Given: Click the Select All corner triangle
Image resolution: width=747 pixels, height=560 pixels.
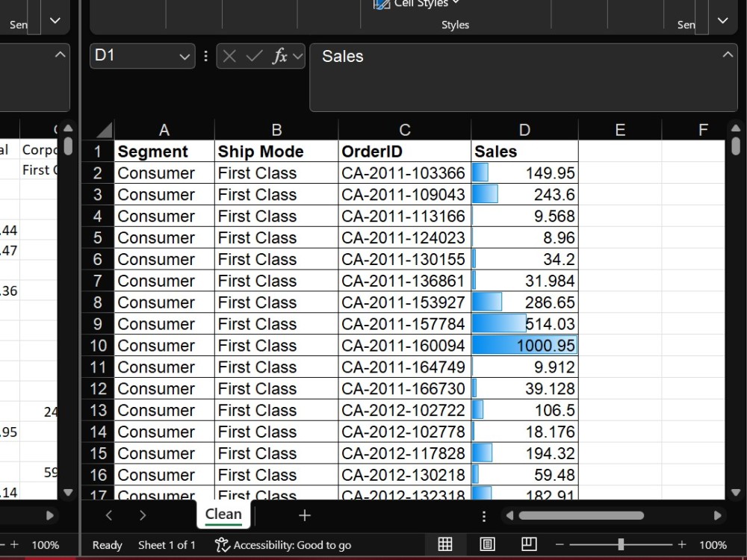Looking at the screenshot, I should (104, 129).
